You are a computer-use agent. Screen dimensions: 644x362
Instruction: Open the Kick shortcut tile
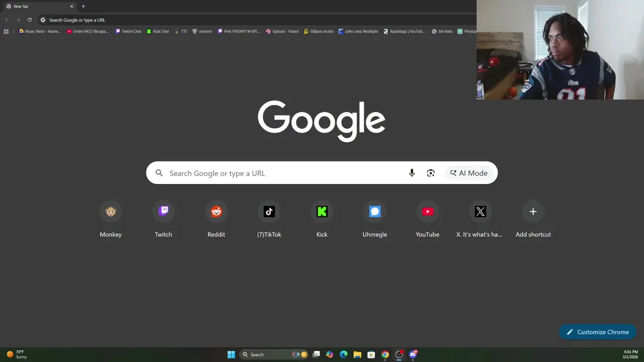(322, 220)
